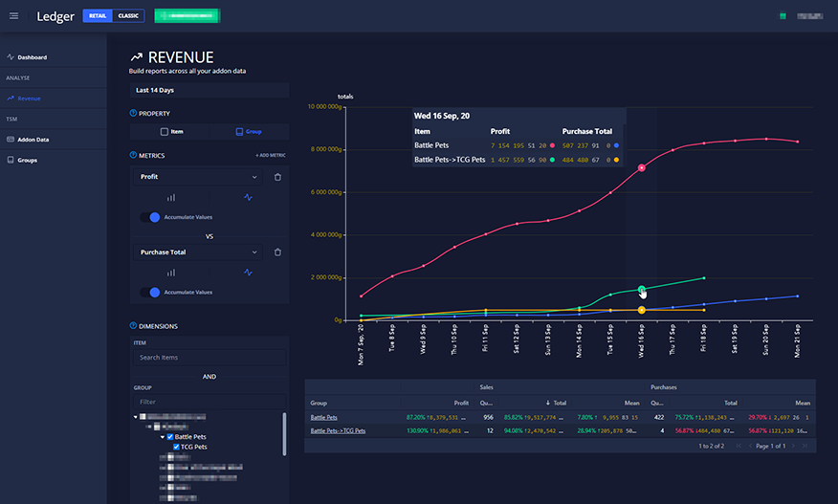
Task: Click the '1 to 2 of 2' row count text
Action: click(712, 446)
